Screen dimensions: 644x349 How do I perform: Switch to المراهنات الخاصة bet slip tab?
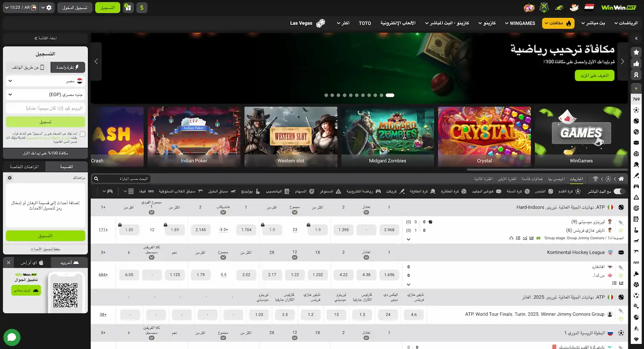tap(24, 167)
